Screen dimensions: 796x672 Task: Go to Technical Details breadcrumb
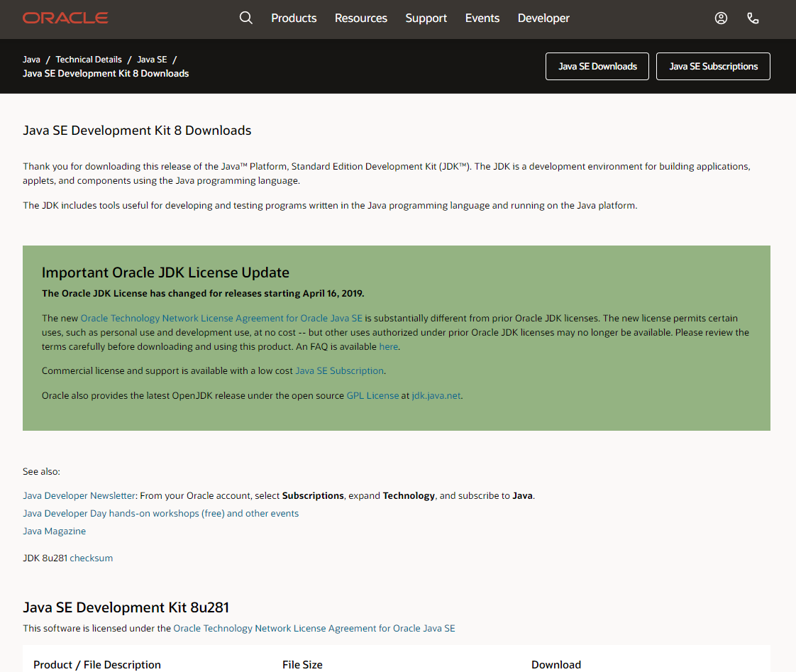89,60
